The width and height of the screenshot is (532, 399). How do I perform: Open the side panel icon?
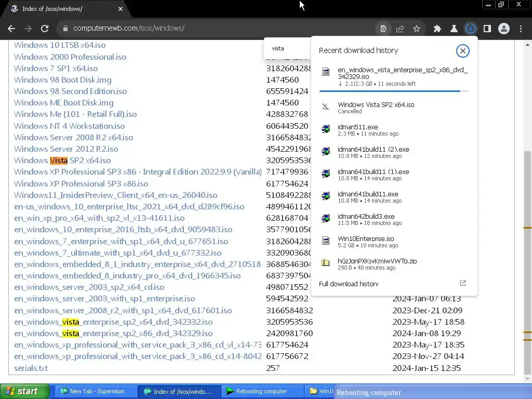[487, 29]
